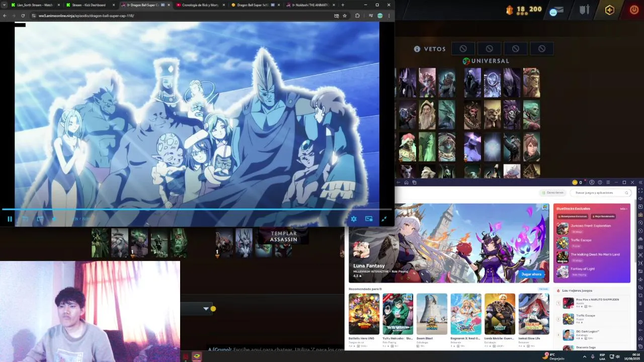Open video player settings gear
This screenshot has height=362, width=644.
tap(354, 219)
